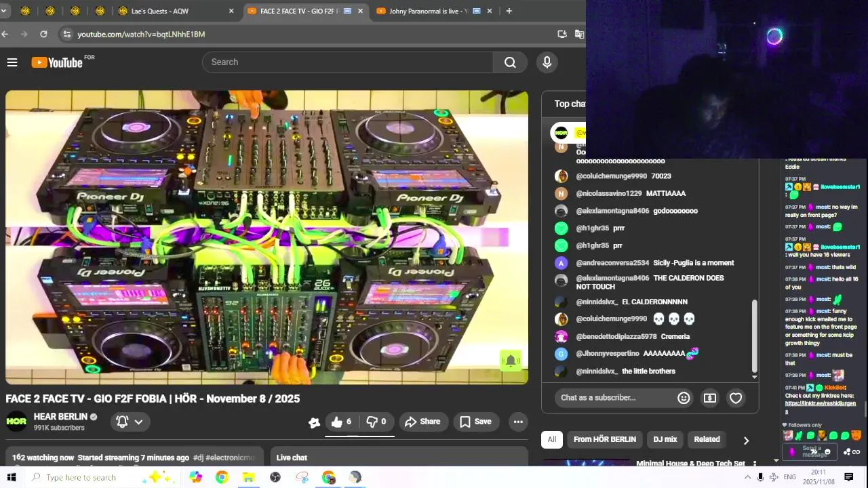Click the notification bell overlay on video
Viewport: 868px width, 488px height.
[511, 361]
